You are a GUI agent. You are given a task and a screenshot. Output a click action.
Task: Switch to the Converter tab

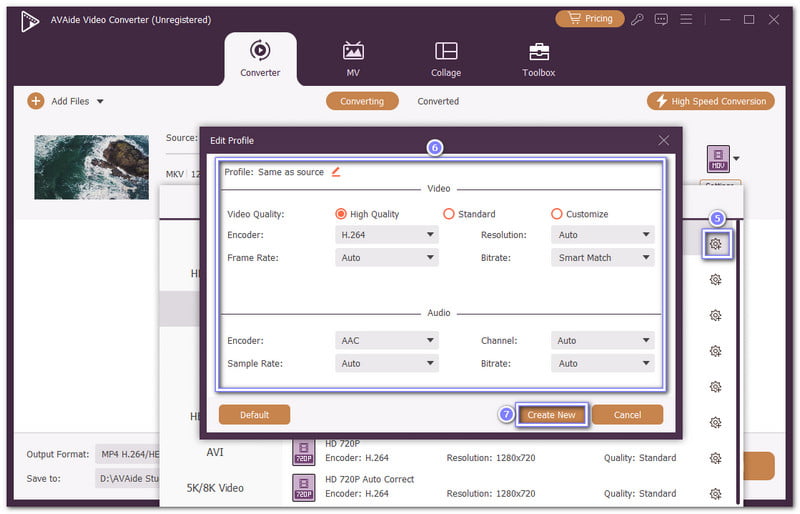pyautogui.click(x=260, y=59)
